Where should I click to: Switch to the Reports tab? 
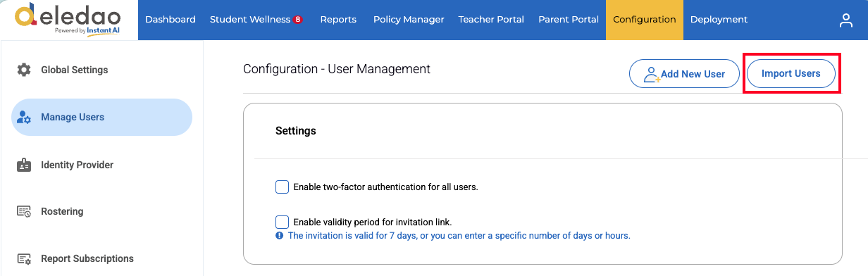coord(338,20)
